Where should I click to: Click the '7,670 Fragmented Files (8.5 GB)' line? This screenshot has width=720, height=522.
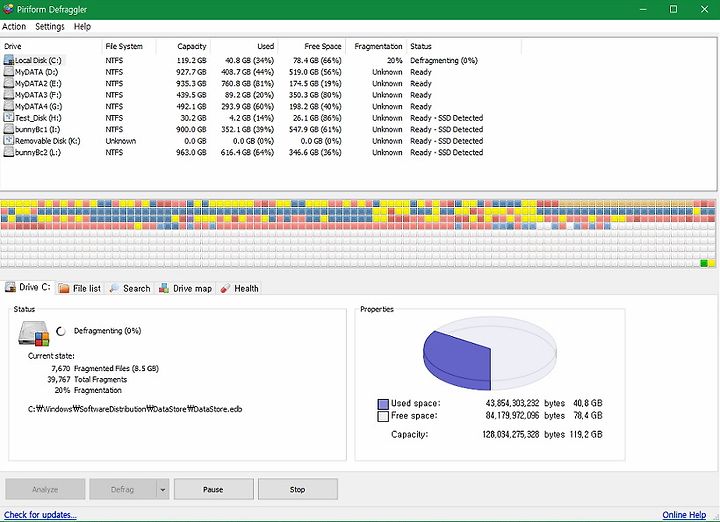(105, 368)
